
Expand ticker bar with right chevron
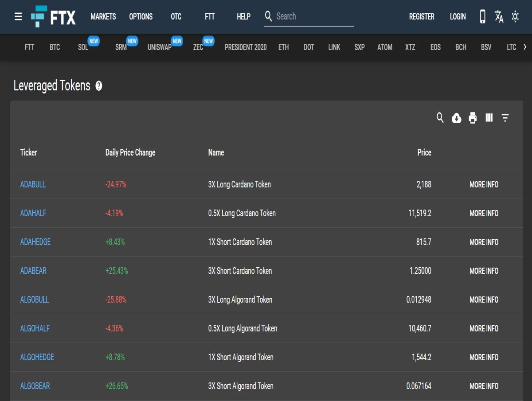[525, 47]
